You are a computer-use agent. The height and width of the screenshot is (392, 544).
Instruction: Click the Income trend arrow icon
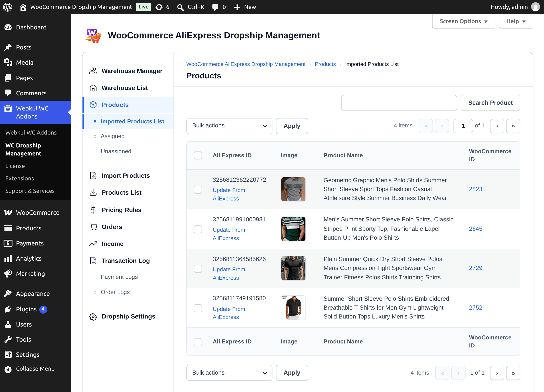coord(93,244)
